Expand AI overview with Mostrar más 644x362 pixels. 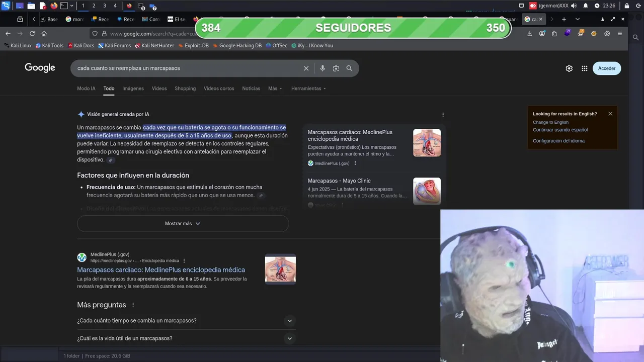coord(183,224)
